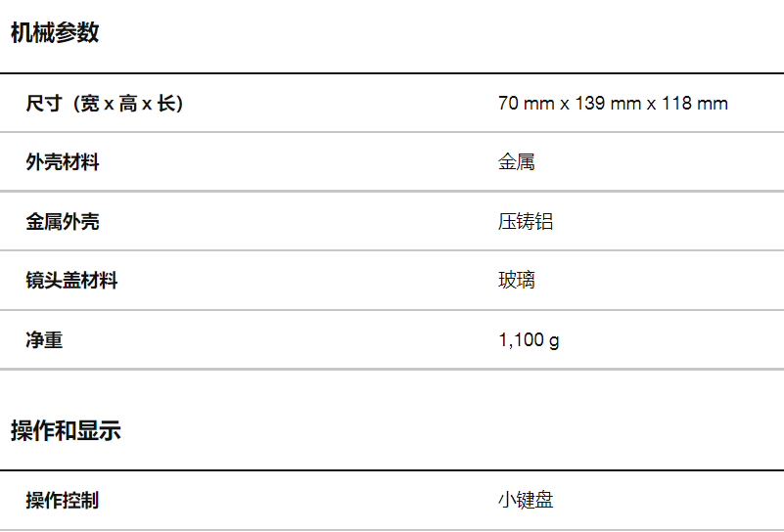The height and width of the screenshot is (532, 784).
Task: Select the 金属外壳 row label
Action: click(x=63, y=222)
